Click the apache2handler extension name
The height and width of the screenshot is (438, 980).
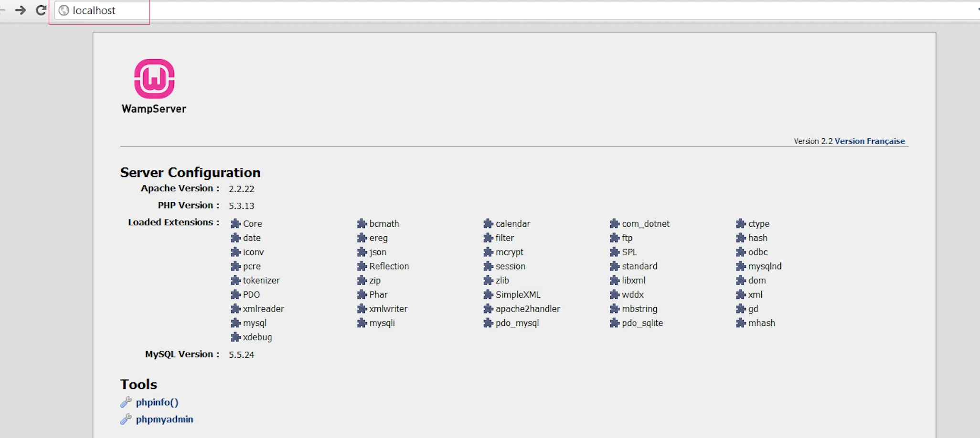click(528, 309)
